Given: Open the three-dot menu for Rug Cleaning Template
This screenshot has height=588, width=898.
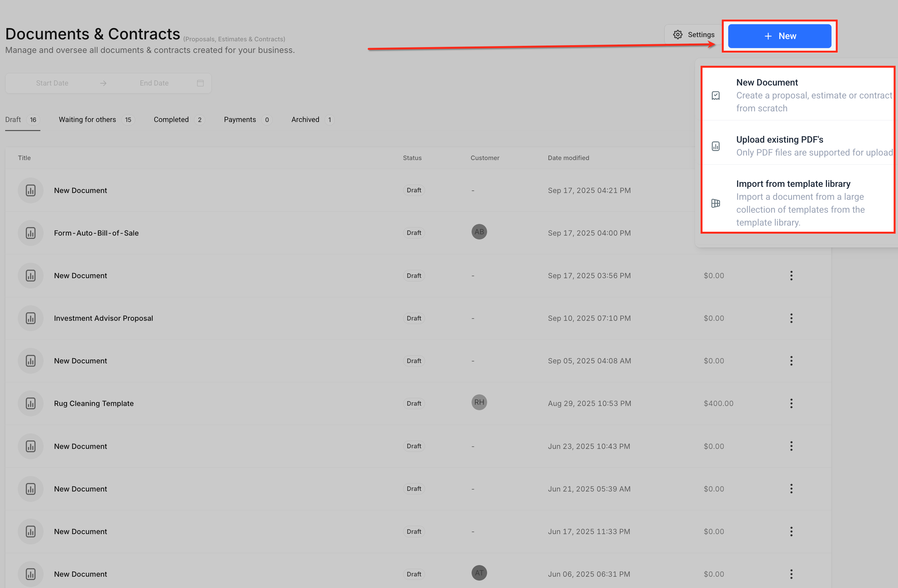Looking at the screenshot, I should pos(791,403).
